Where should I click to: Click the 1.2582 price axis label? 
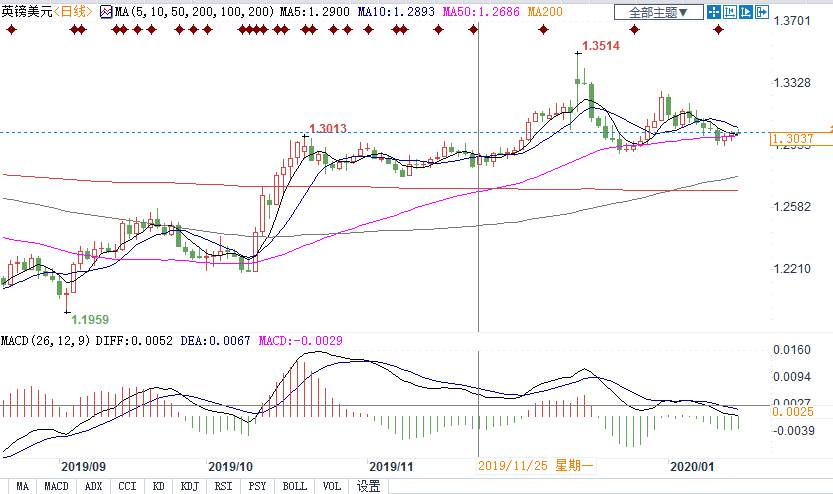tap(792, 207)
